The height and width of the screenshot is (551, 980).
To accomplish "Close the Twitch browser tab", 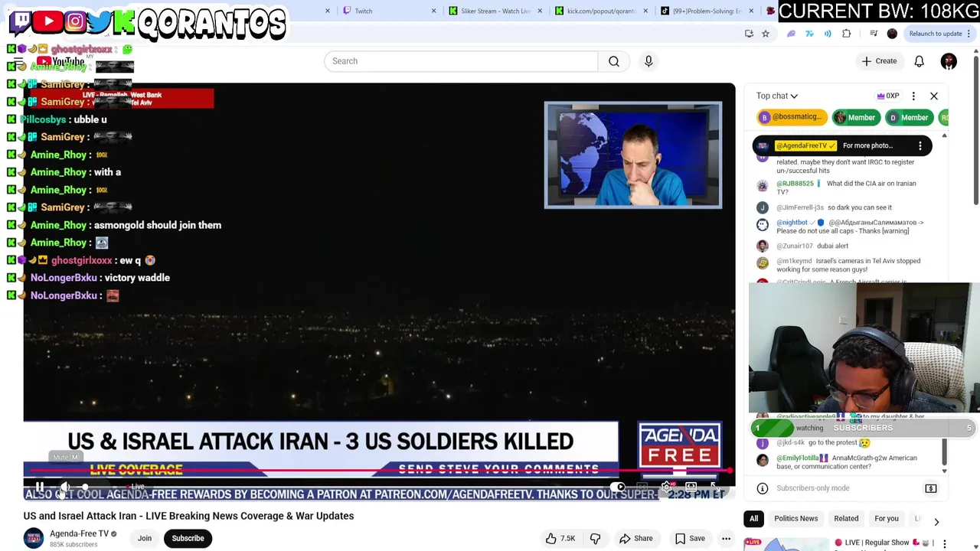I will coord(433,11).
